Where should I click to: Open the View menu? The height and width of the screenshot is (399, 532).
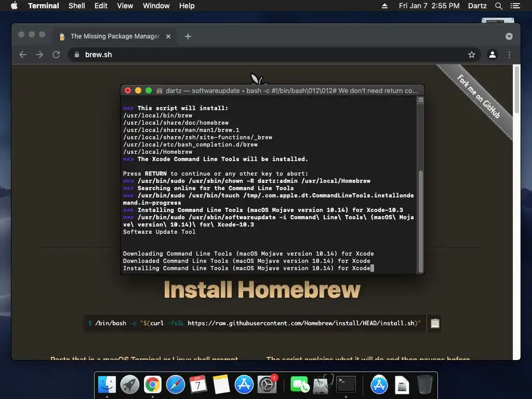(125, 6)
